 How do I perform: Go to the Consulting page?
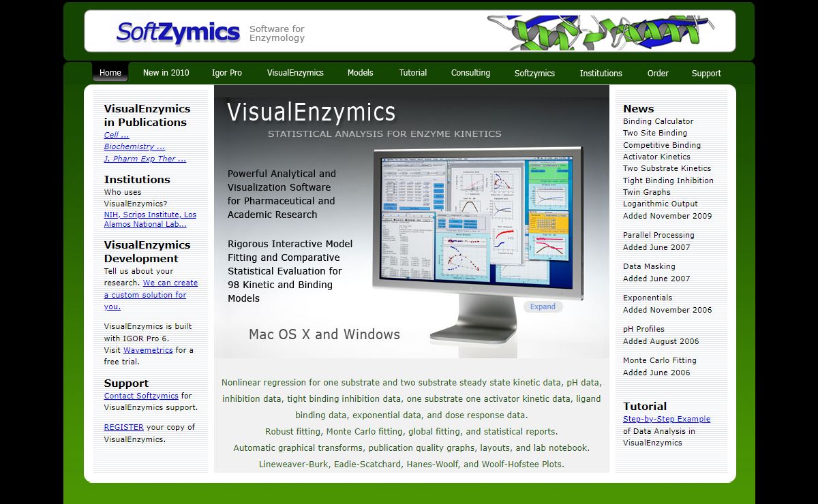tap(470, 73)
